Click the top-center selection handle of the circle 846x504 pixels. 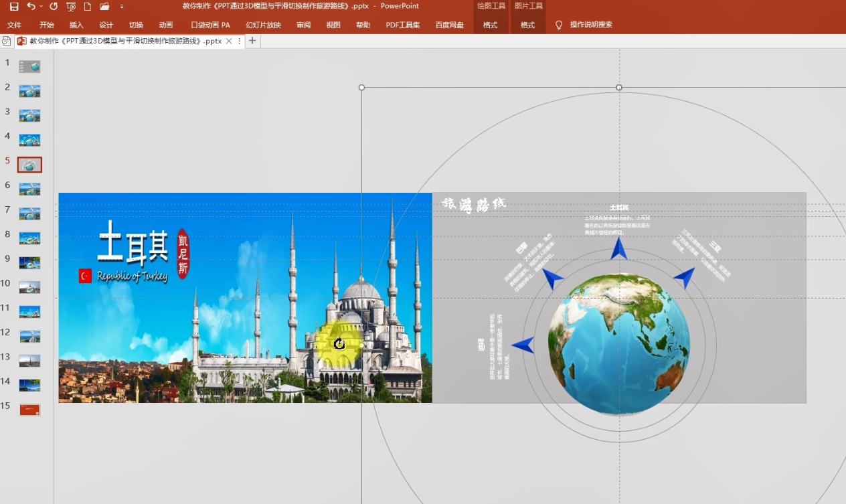tap(619, 88)
